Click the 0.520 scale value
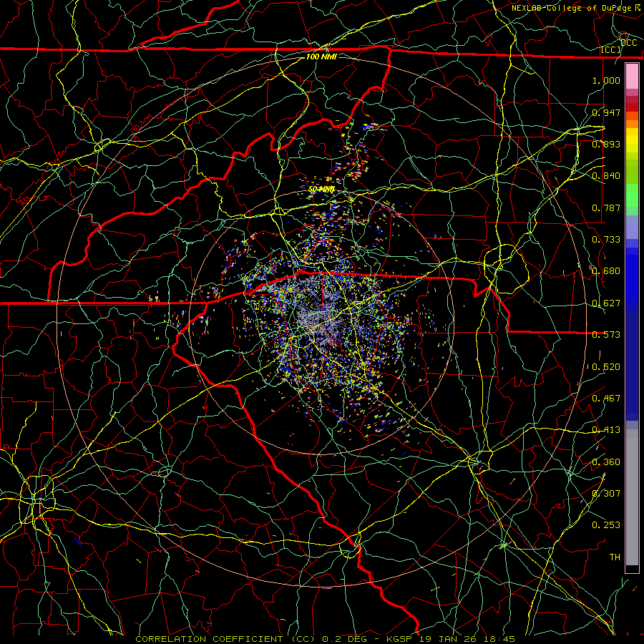The width and height of the screenshot is (644, 644). click(x=606, y=366)
